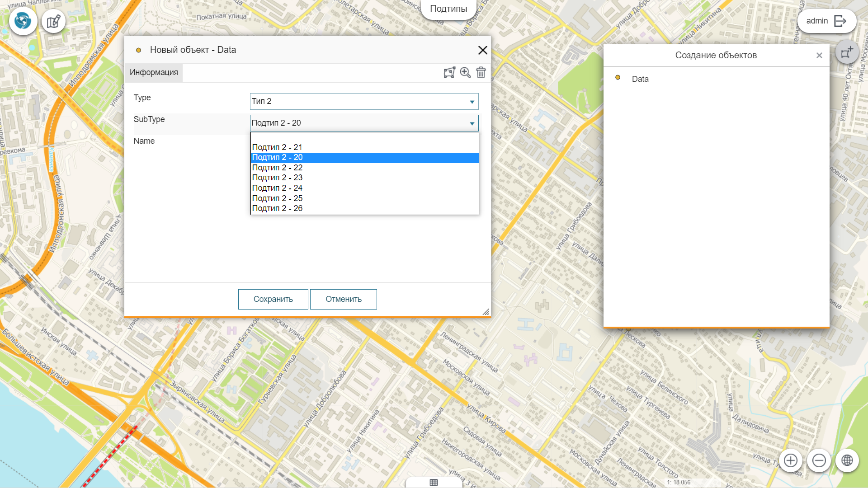The width and height of the screenshot is (868, 488).
Task: Choose Подтип 2 - 26 from list
Action: 277,208
